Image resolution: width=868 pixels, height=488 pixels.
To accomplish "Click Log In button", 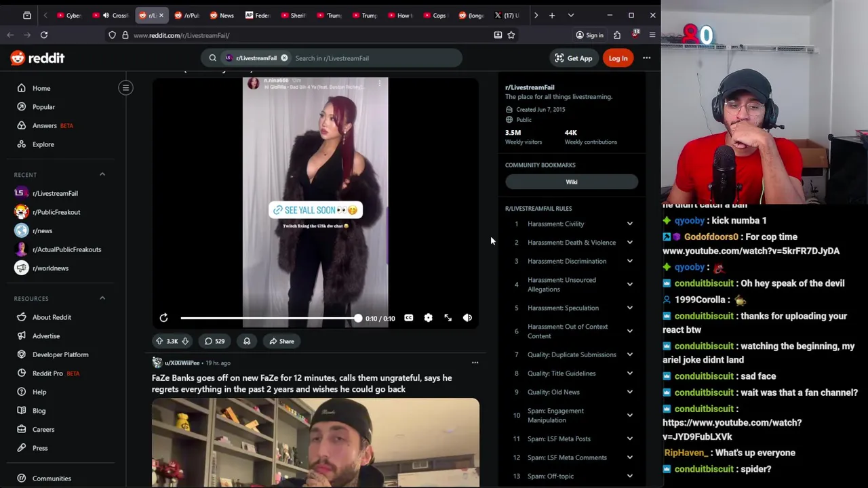I will click(x=618, y=58).
